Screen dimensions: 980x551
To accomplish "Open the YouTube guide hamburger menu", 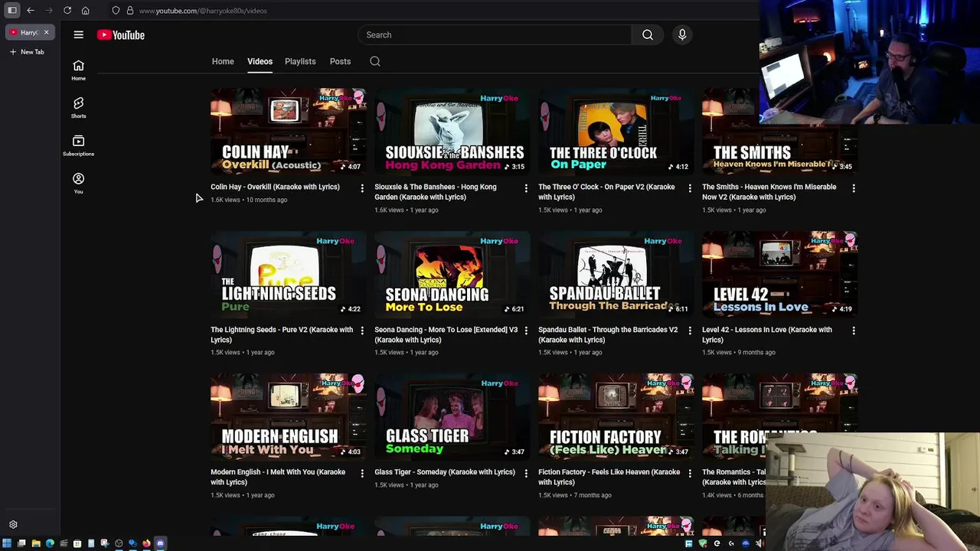I will 78,34.
